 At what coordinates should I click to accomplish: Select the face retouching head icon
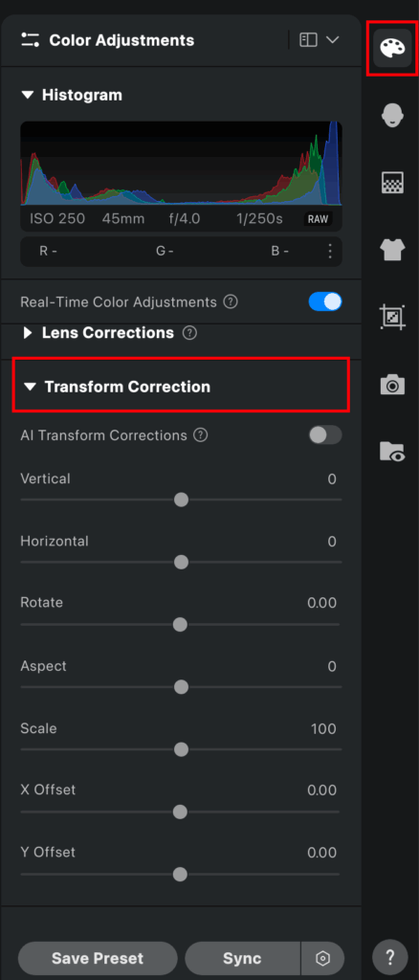[392, 116]
